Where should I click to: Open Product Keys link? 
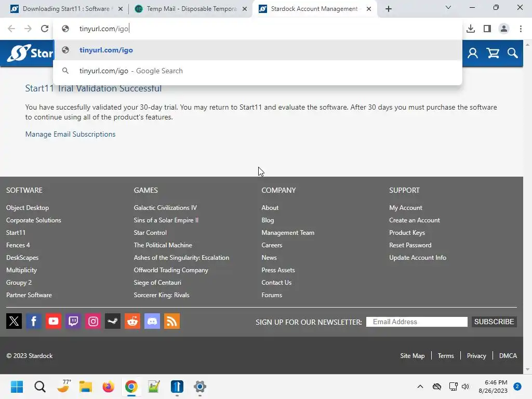[407, 232]
